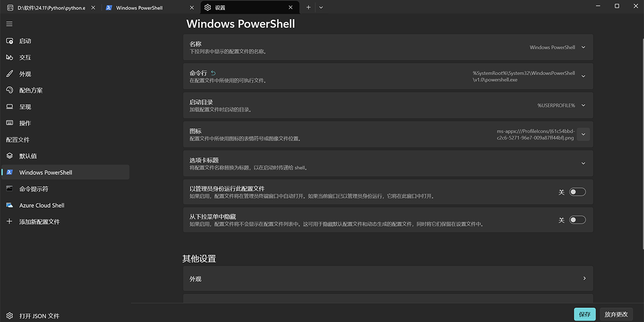Expand the 名称 setting dropdown
This screenshot has height=322, width=644.
pos(583,47)
